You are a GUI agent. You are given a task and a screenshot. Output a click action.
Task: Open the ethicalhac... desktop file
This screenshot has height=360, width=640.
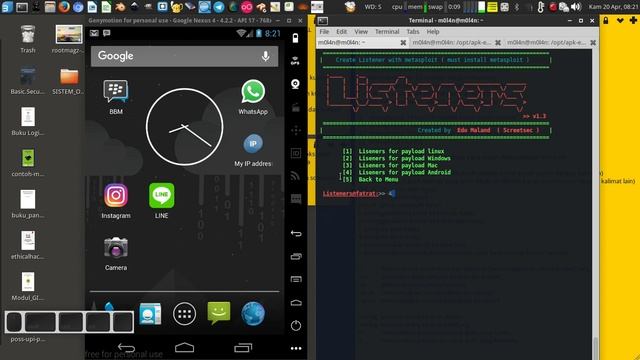[x=28, y=245]
